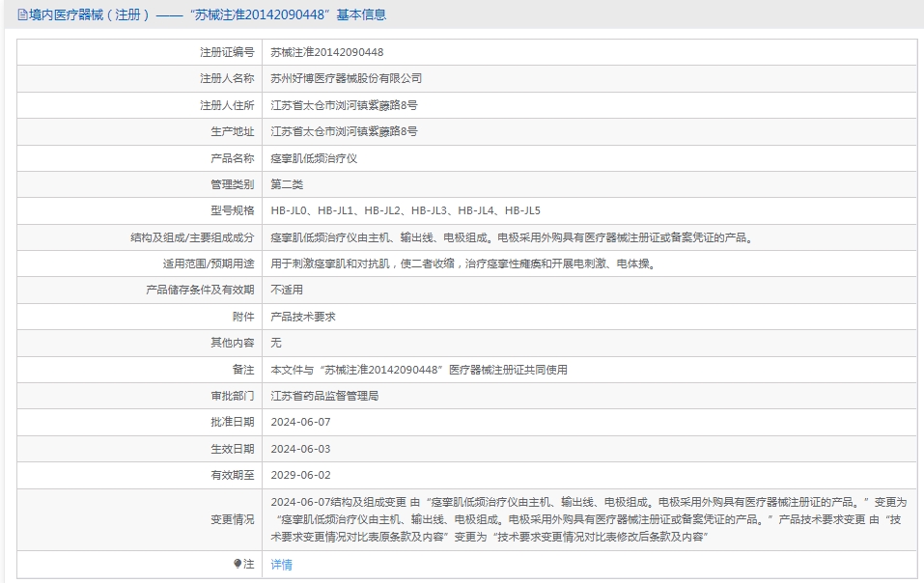Click the 生产地址 label

pyautogui.click(x=232, y=131)
